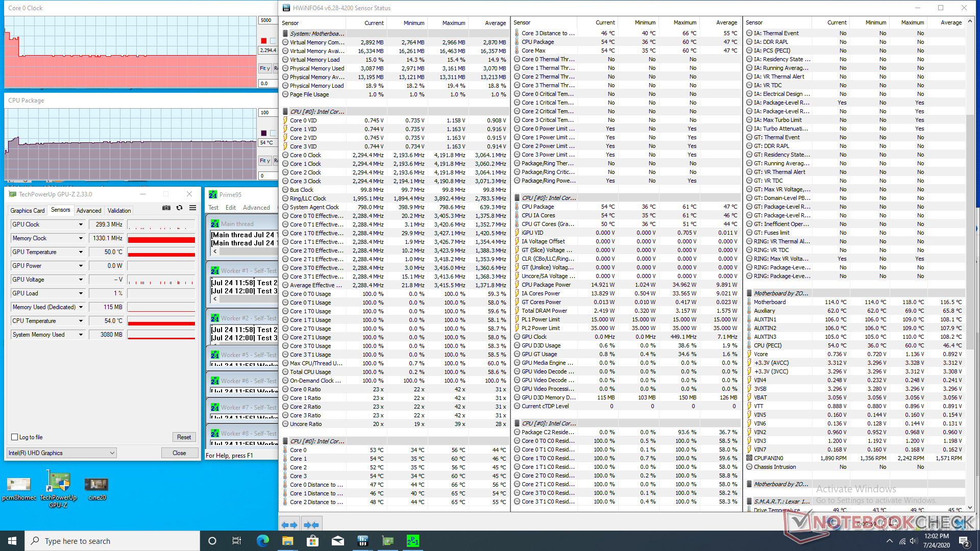Click GPU-Z refresh sensors icon
Viewport: 980px width, 551px height.
180,208
